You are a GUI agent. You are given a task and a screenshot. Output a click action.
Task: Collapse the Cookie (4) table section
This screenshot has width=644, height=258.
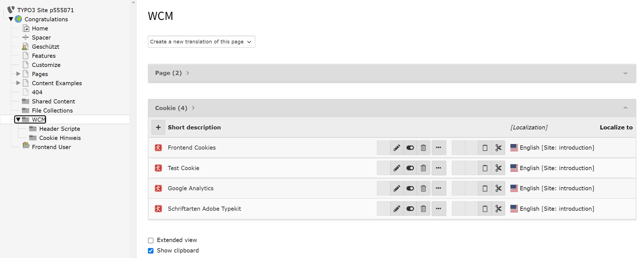pos(625,108)
